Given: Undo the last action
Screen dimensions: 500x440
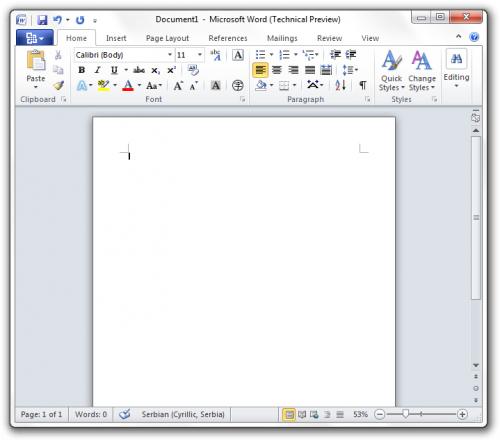Looking at the screenshot, I should click(57, 20).
